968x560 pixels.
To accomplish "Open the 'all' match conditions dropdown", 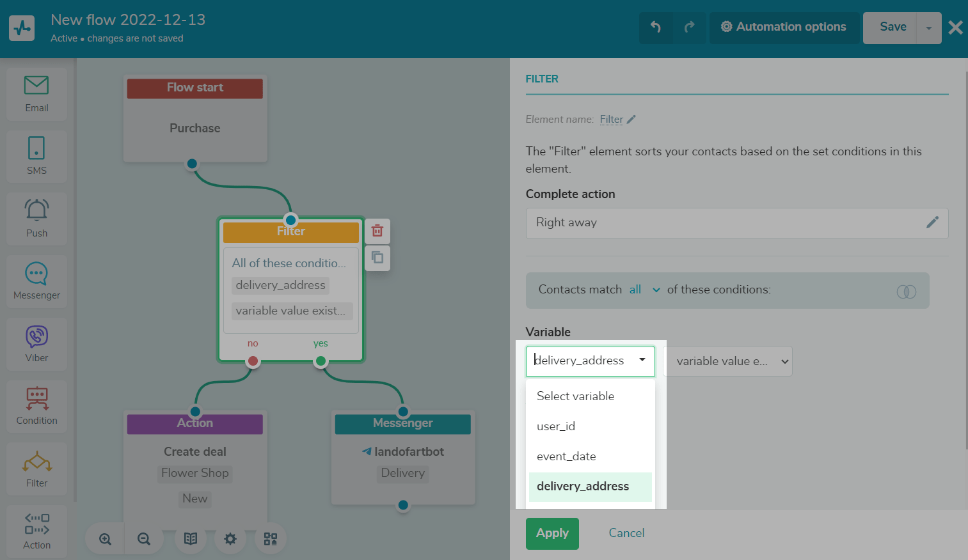I will pyautogui.click(x=644, y=290).
